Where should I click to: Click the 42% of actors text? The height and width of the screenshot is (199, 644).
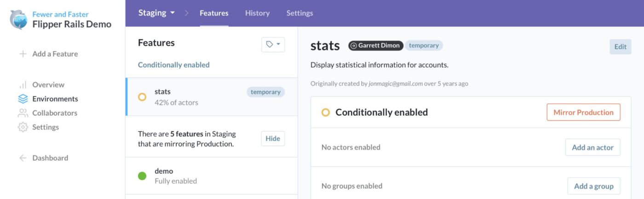pyautogui.click(x=177, y=103)
